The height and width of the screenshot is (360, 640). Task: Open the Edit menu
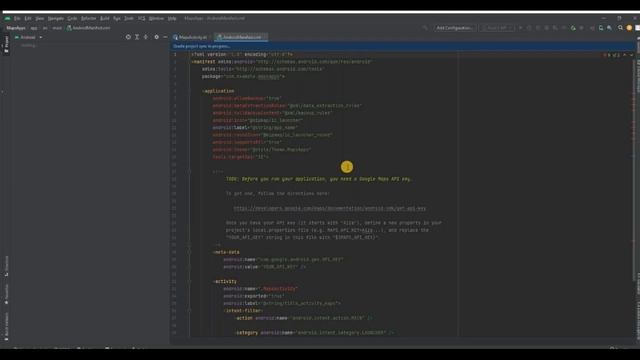[x=28, y=18]
